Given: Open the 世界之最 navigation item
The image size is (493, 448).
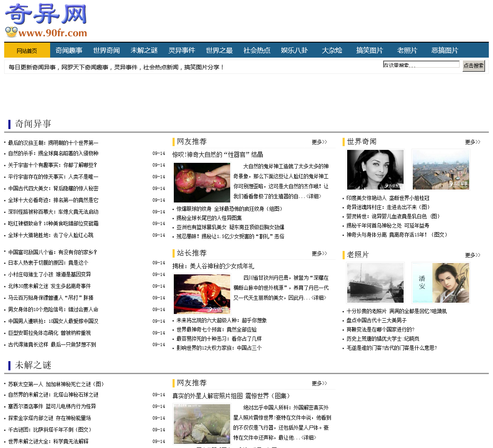Looking at the screenshot, I should click(219, 50).
